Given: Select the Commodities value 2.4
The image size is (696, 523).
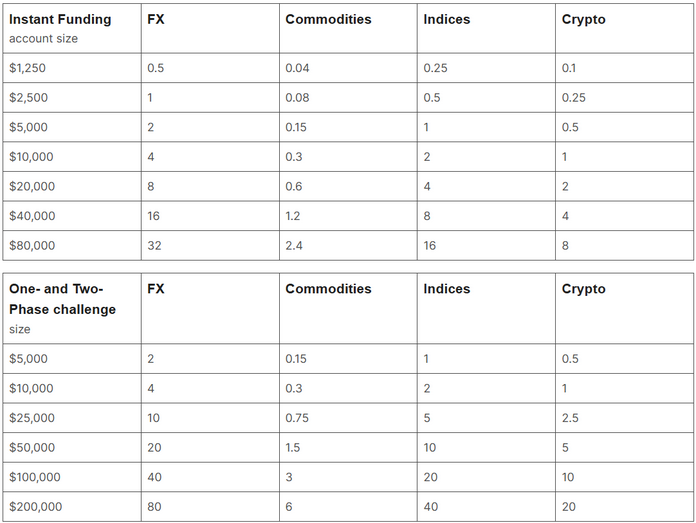Looking at the screenshot, I should click(x=294, y=246).
